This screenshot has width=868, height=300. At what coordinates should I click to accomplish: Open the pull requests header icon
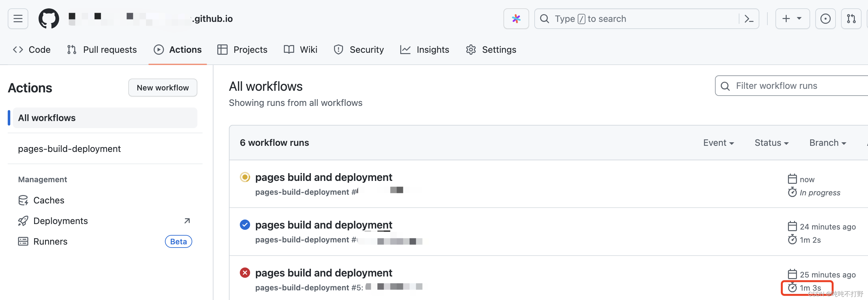[x=851, y=19]
